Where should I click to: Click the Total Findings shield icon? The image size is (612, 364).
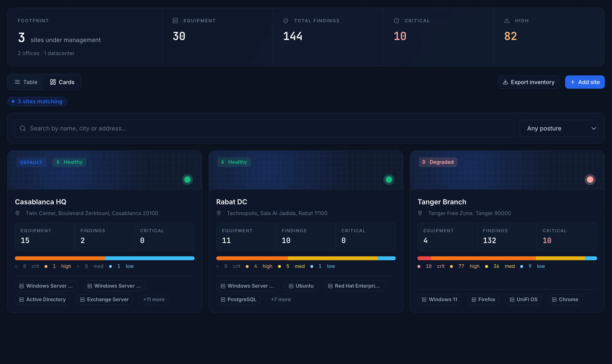[x=286, y=21]
